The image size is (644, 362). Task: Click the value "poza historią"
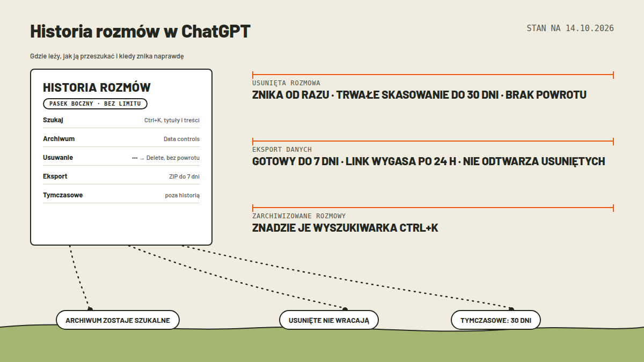(x=182, y=196)
